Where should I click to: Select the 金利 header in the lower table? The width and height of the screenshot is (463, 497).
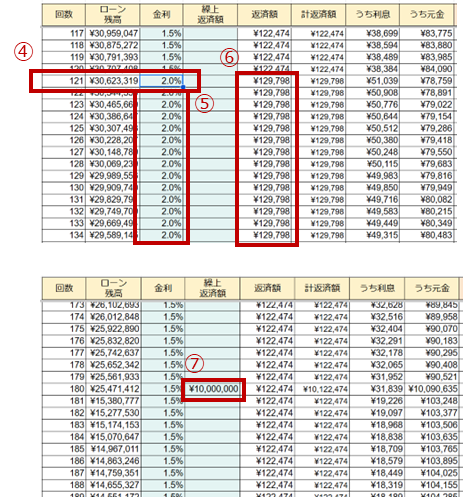(x=163, y=288)
